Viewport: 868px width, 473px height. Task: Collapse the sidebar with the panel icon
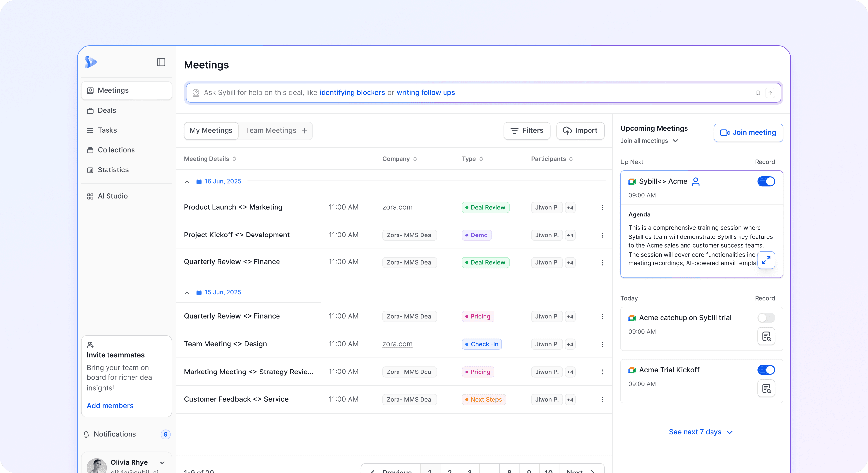[161, 62]
